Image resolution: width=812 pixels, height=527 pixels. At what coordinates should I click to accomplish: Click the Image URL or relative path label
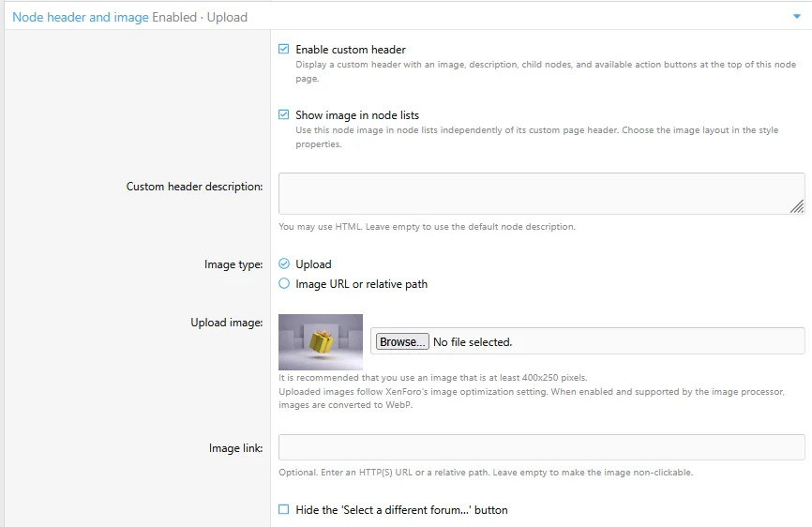[x=362, y=284]
